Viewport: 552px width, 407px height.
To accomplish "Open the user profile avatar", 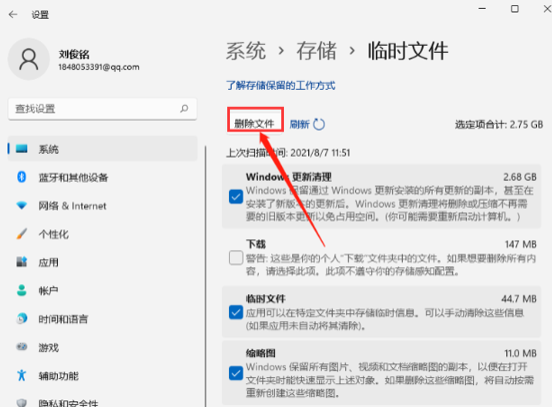I will pos(29,59).
